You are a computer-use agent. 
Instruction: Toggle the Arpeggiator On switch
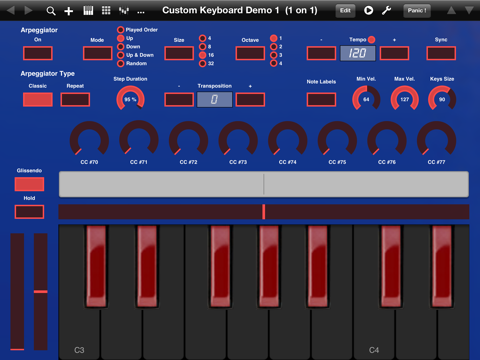coord(38,53)
